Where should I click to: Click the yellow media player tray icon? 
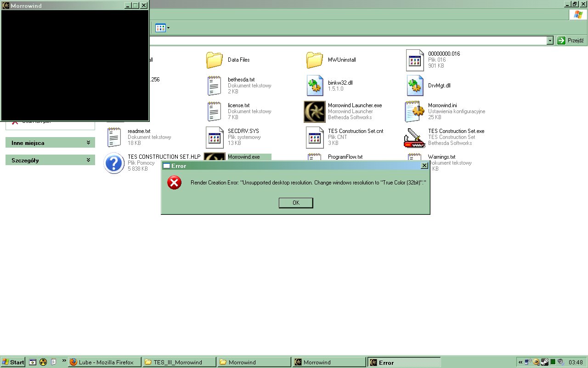coord(536,362)
